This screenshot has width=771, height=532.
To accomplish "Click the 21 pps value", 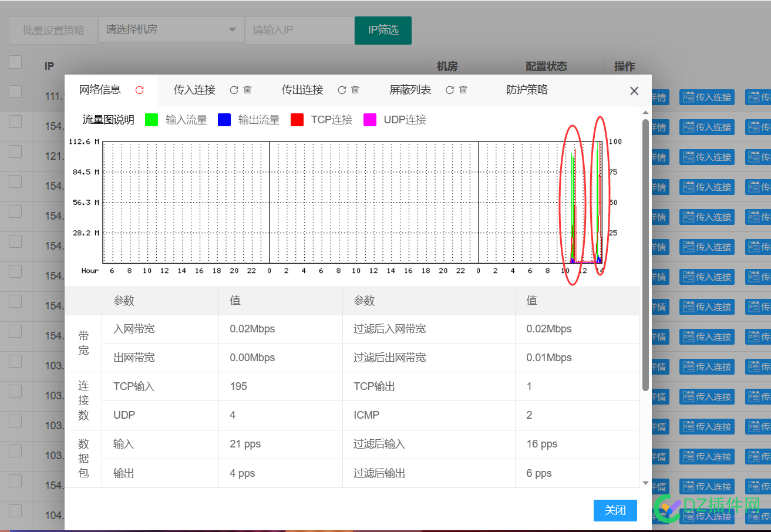I will [245, 444].
